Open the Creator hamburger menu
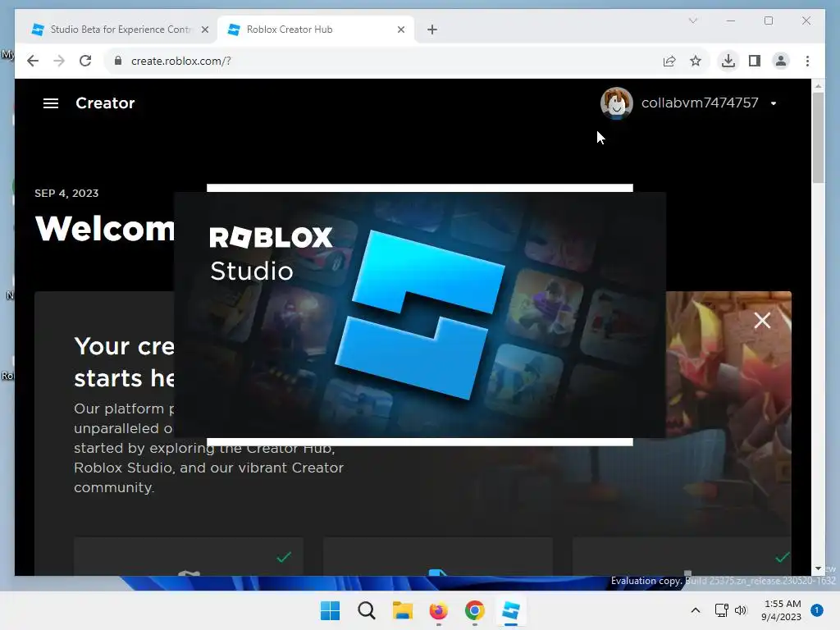The height and width of the screenshot is (630, 840). coord(51,103)
